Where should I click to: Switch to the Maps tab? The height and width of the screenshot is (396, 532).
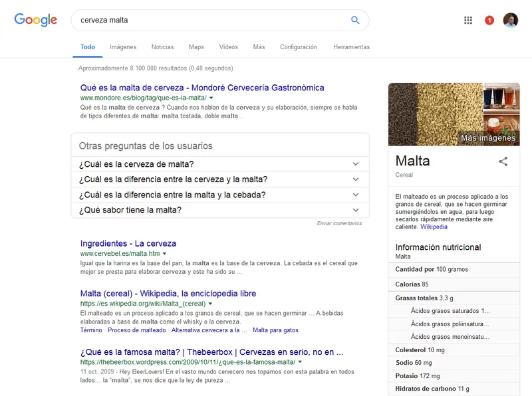coord(196,47)
